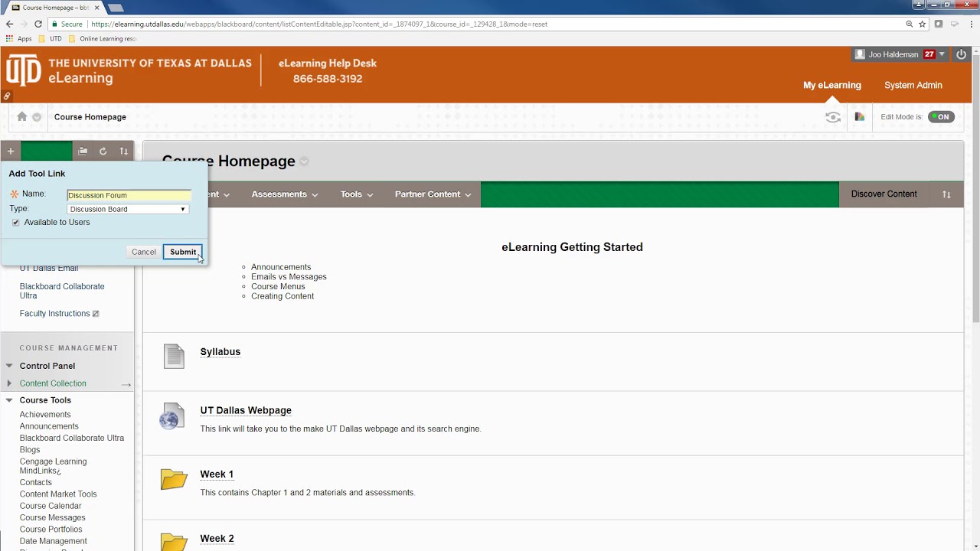
Task: Click the content reorder arrows beside Discover Content
Action: click(946, 194)
